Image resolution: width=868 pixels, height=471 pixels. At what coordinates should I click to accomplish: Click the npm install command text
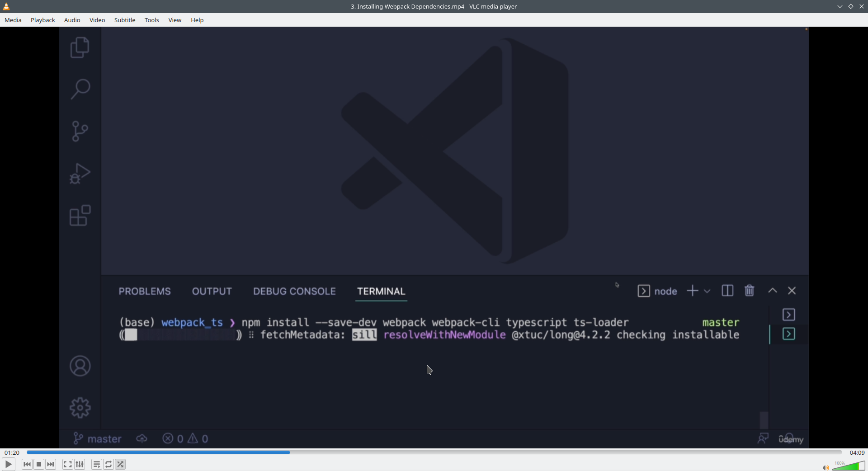pos(435,322)
